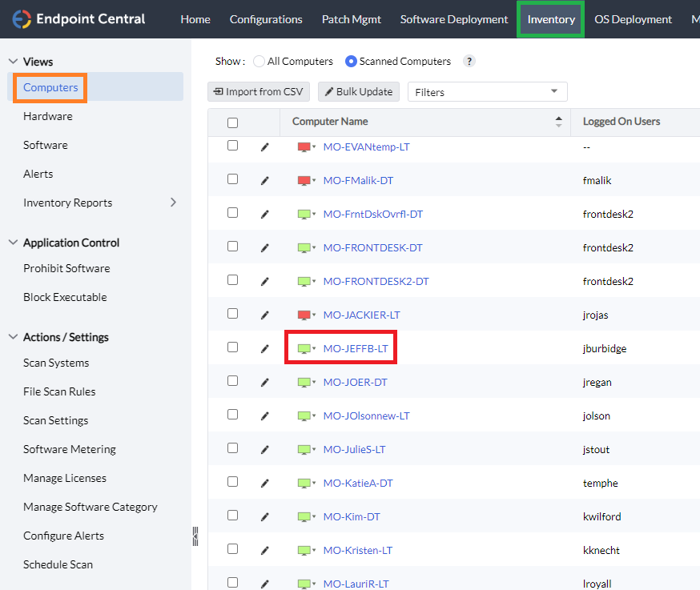Check the MO-EVANtemp-LT row checkbox

click(232, 146)
